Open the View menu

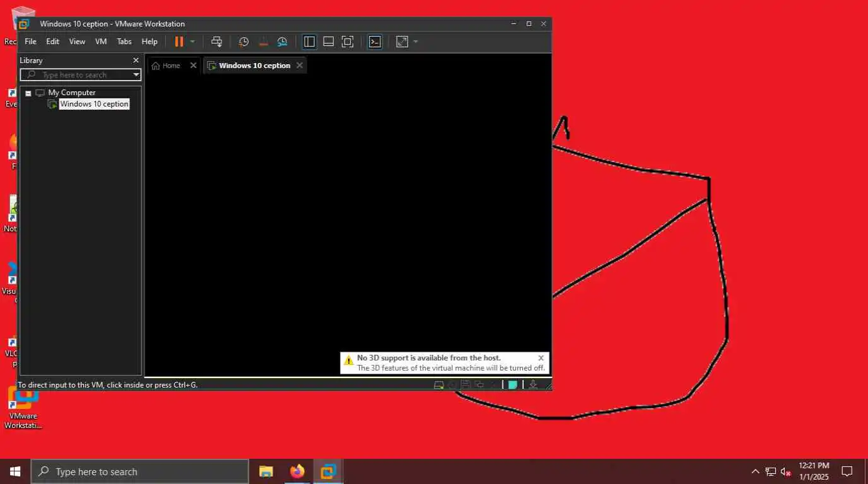(77, 42)
